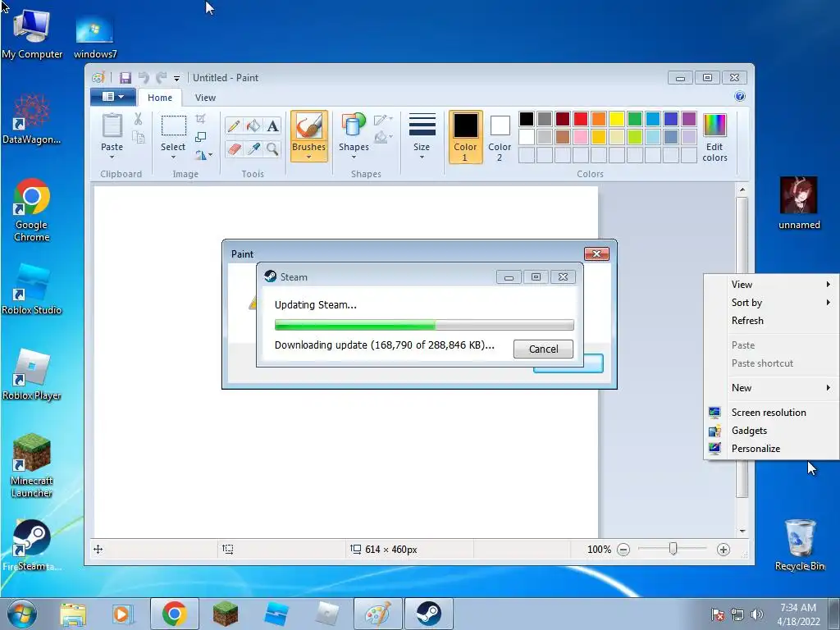Open the Shape fill dropdown

pos(383,138)
